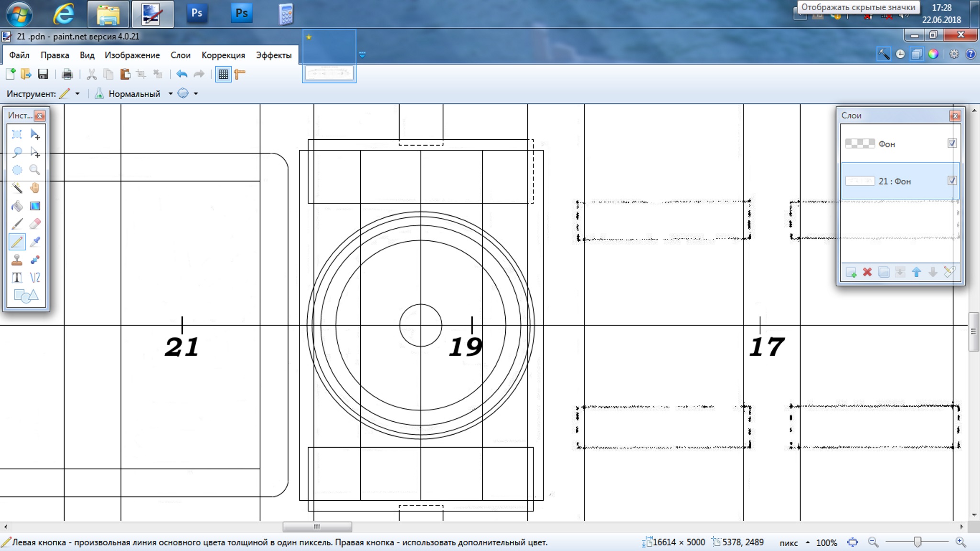
Task: Select the Zoom magnifier tool
Action: pos(35,170)
